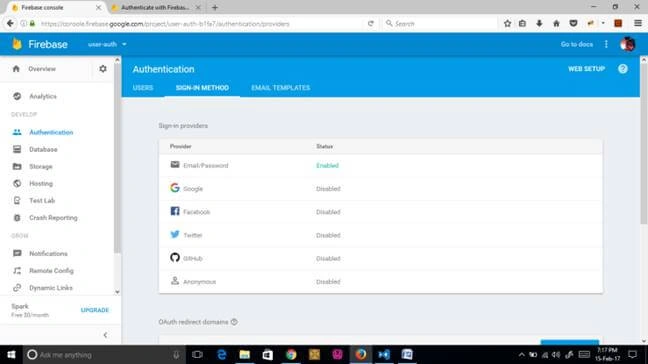Click the Anonymous provider icon
Image resolution: width=648 pixels, height=364 pixels.
point(175,281)
